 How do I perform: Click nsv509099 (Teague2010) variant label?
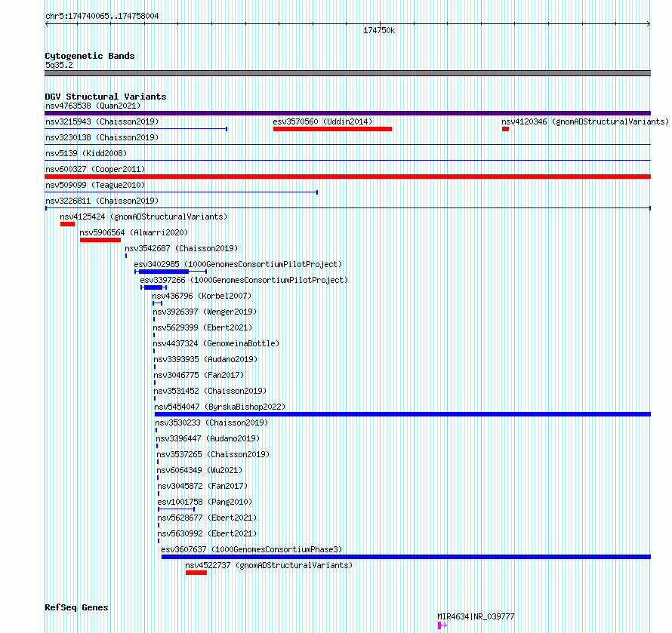pyautogui.click(x=95, y=185)
